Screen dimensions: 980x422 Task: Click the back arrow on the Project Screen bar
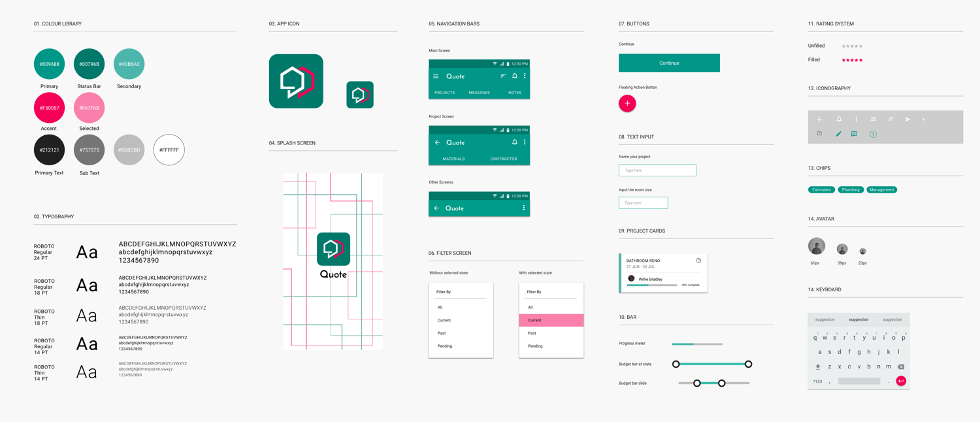pyautogui.click(x=438, y=142)
